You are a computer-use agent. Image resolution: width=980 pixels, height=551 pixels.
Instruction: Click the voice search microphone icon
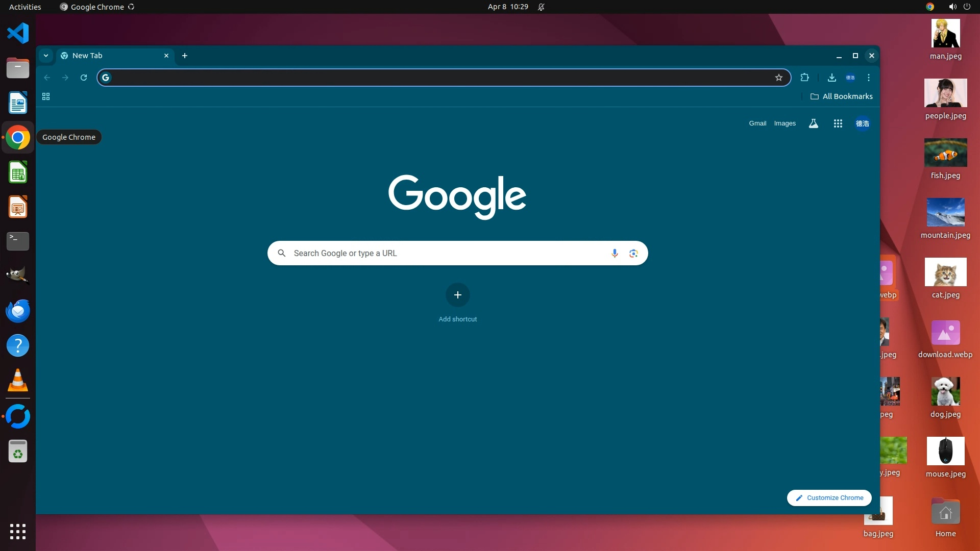tap(615, 253)
